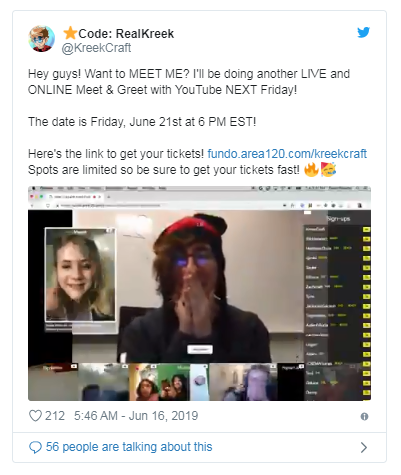Open fundo.area120.com/kreekcraft ticket link
The width and height of the screenshot is (401, 475).
(x=287, y=154)
